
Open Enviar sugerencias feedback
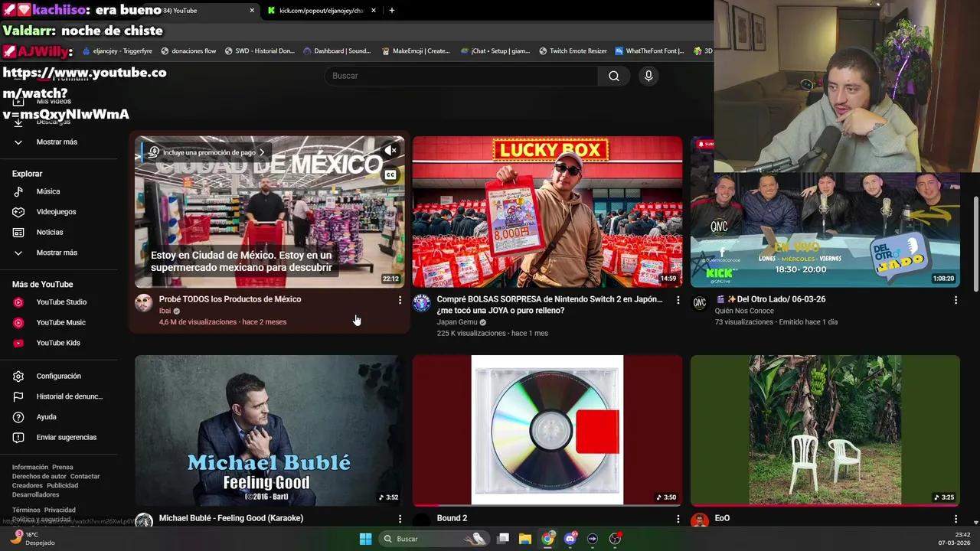pyautogui.click(x=66, y=437)
